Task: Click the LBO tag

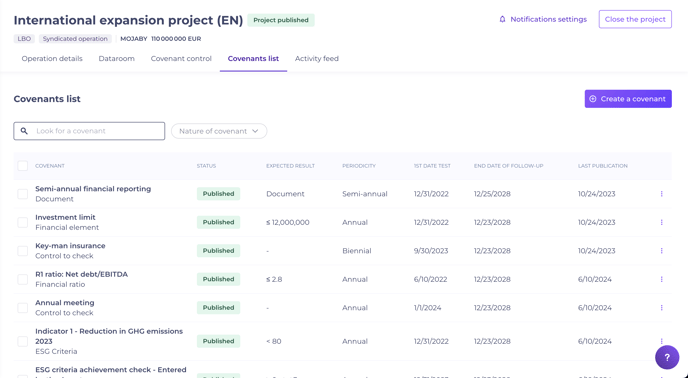Action: [24, 39]
